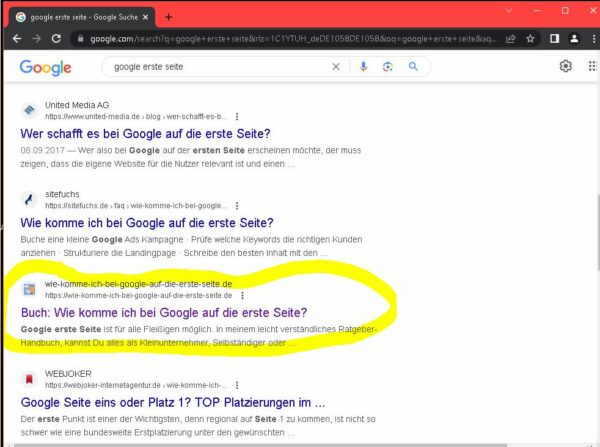Bookmark this page with star icon
Viewport: 600px width, 447px height.
(530, 39)
